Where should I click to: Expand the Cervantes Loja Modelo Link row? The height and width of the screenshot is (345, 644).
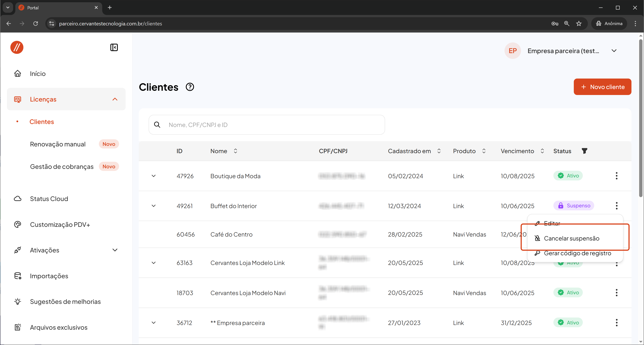(154, 263)
